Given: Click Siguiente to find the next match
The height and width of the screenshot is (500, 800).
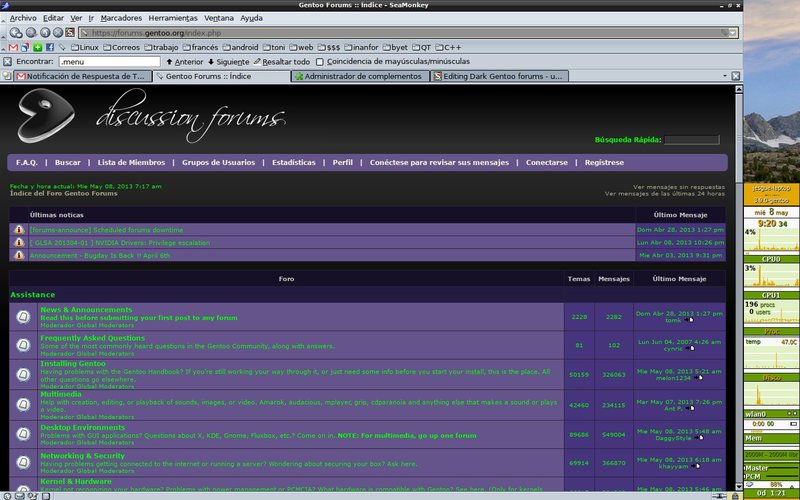Looking at the screenshot, I should click(x=228, y=62).
